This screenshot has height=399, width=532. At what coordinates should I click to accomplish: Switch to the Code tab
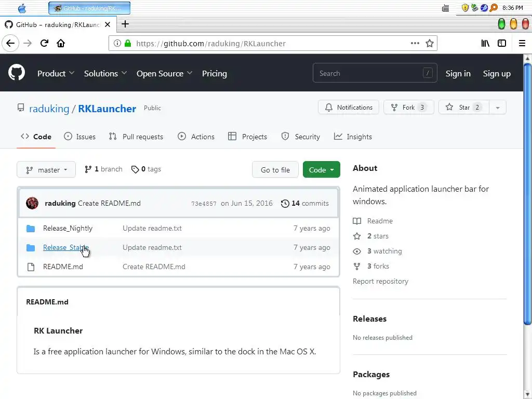(x=36, y=137)
